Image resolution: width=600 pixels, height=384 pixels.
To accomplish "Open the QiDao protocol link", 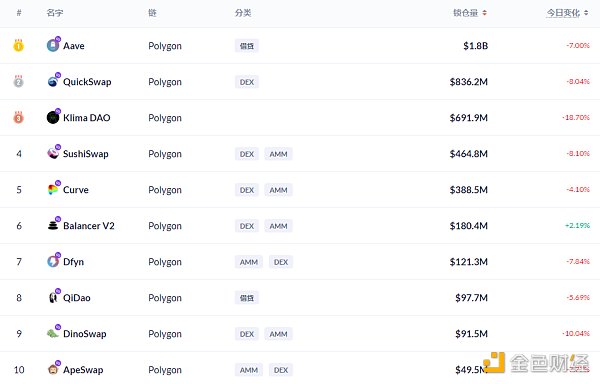I will (x=77, y=298).
